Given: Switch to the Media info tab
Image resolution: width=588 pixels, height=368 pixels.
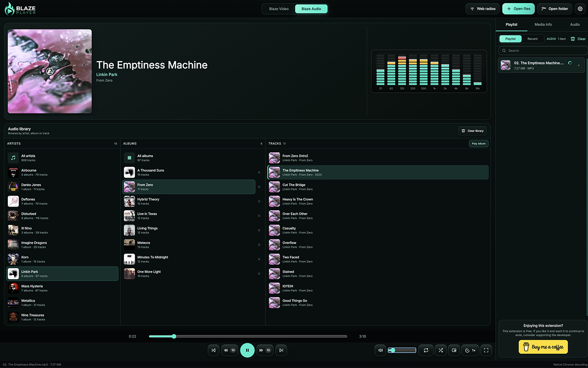Looking at the screenshot, I should click(x=543, y=24).
